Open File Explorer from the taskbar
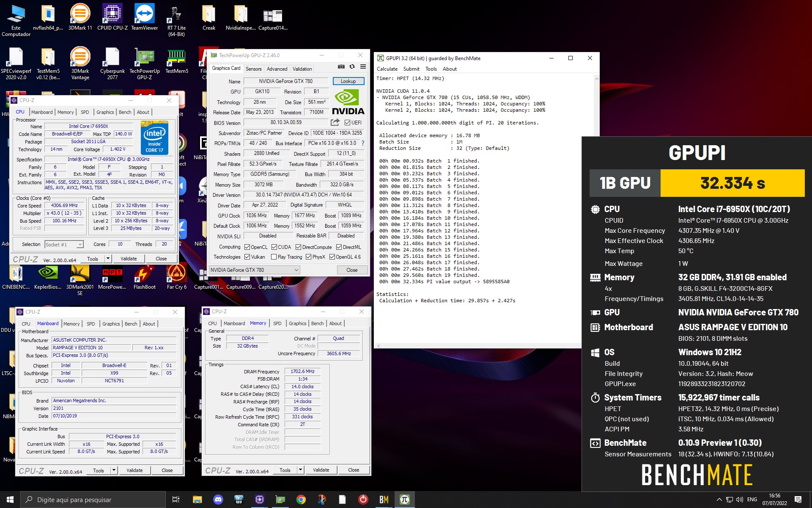Image resolution: width=812 pixels, height=508 pixels. pos(197,500)
